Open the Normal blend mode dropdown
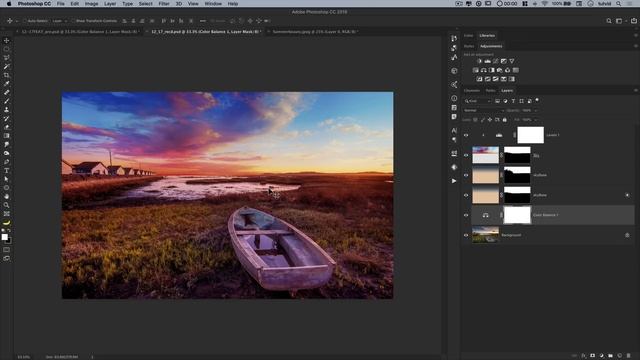 coord(484,110)
